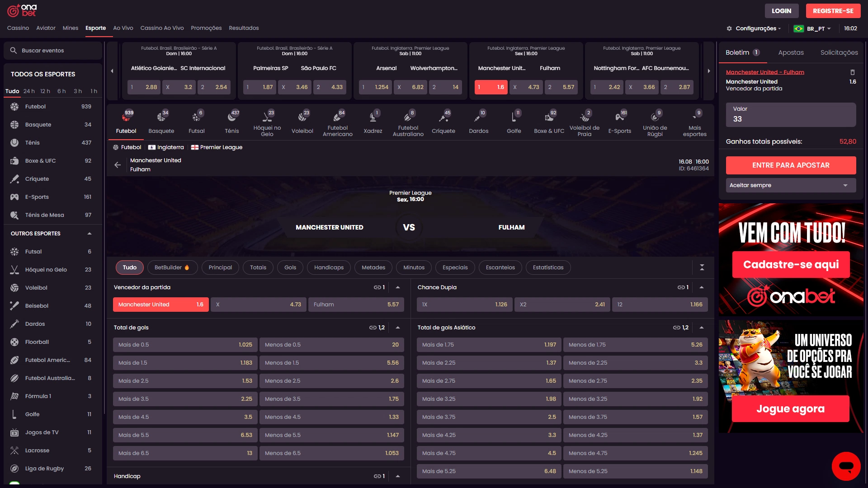This screenshot has height=488, width=868.
Task: Click the Registre-se button
Action: 833,11
